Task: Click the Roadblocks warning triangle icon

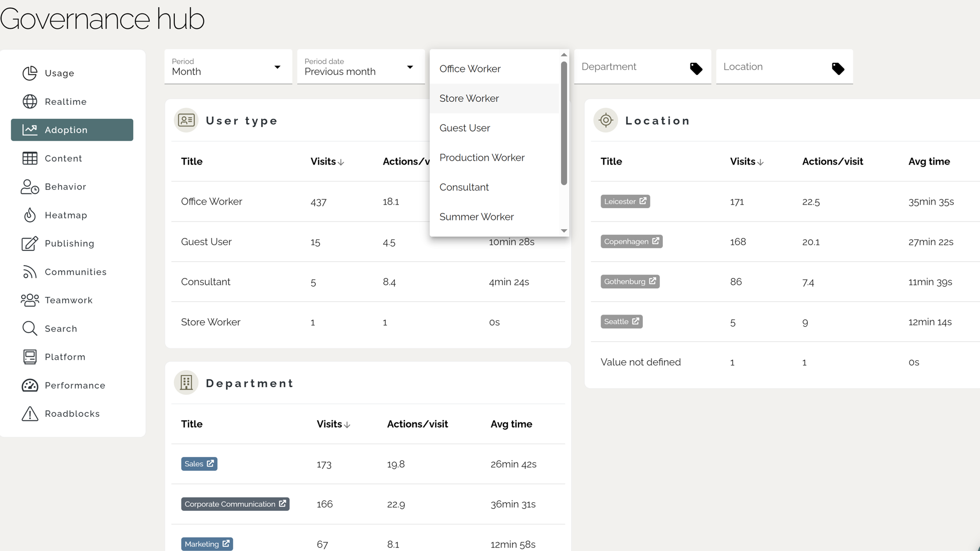Action: tap(30, 414)
